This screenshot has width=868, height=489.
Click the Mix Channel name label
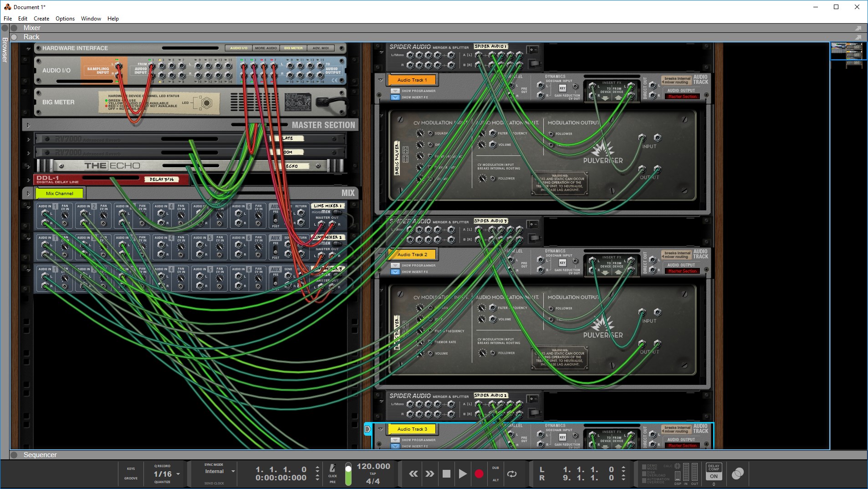[x=60, y=193]
